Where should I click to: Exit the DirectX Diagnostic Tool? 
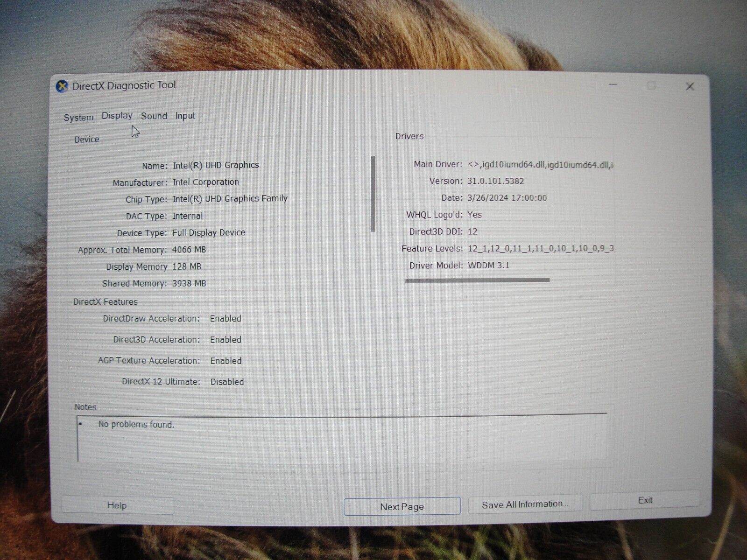tap(645, 501)
